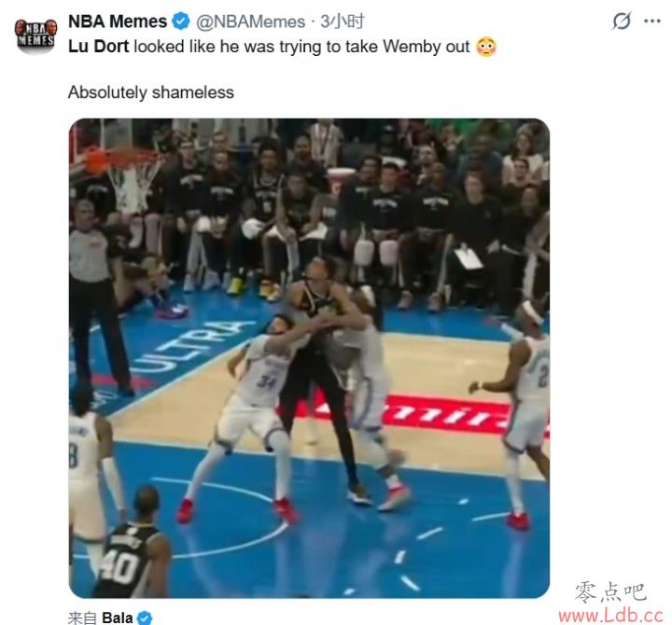The height and width of the screenshot is (625, 672).
Task: Click the bold Lu Dort text
Action: point(98,47)
